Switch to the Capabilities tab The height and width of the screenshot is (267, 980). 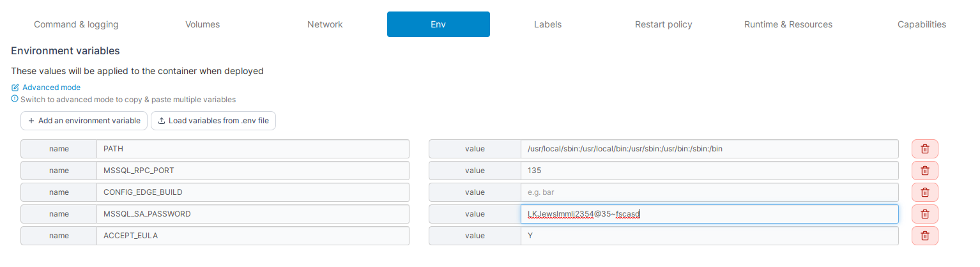click(921, 24)
